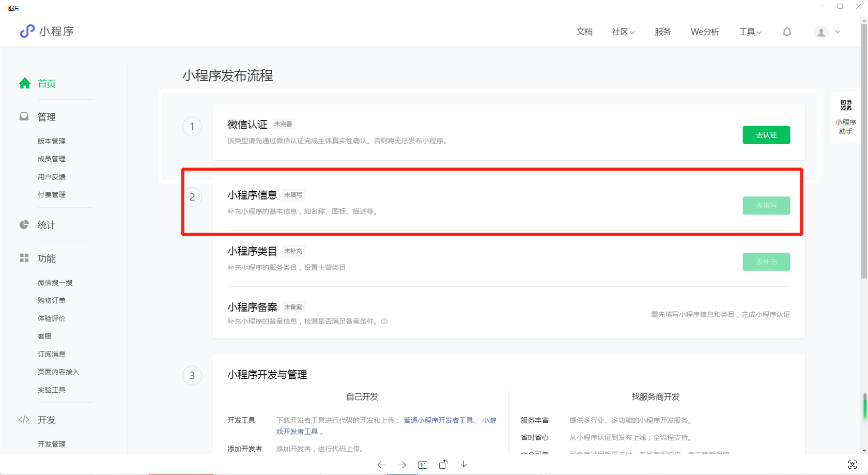Open the 文档 menu item
Viewport: 868px width, 475px height.
[584, 32]
